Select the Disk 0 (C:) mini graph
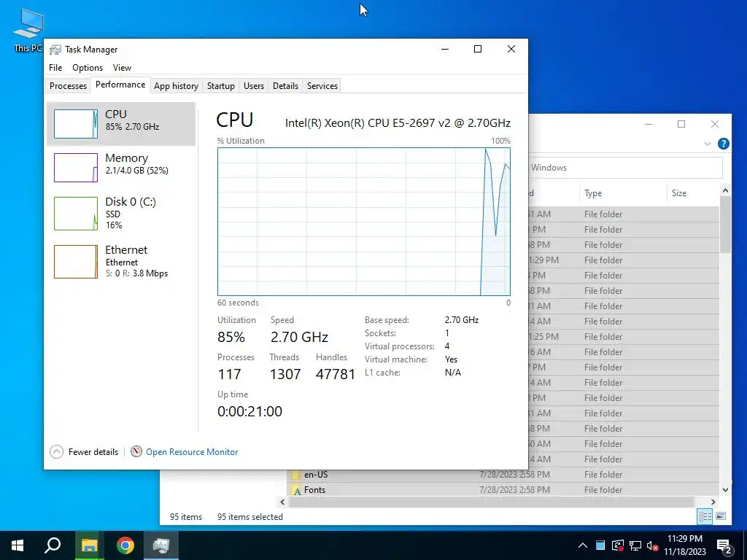The height and width of the screenshot is (560, 747). [x=76, y=214]
